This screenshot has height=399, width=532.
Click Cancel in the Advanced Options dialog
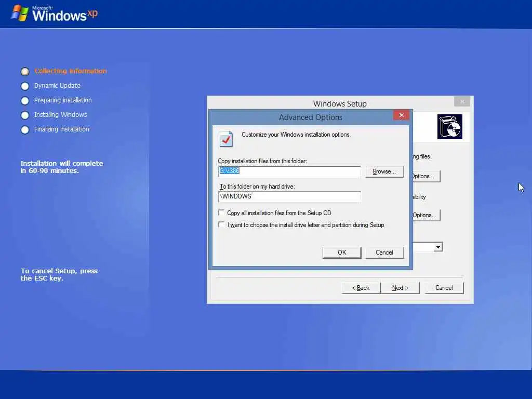[x=384, y=252]
